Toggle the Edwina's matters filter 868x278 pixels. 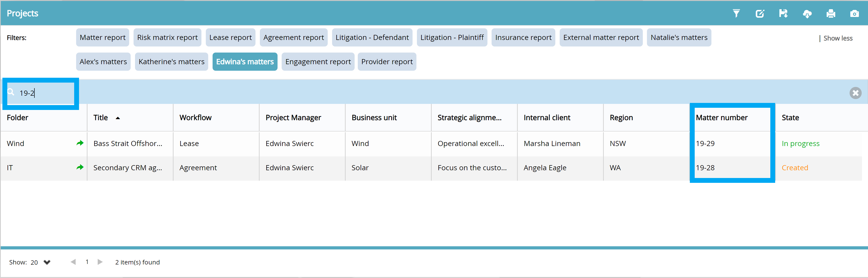(x=245, y=62)
